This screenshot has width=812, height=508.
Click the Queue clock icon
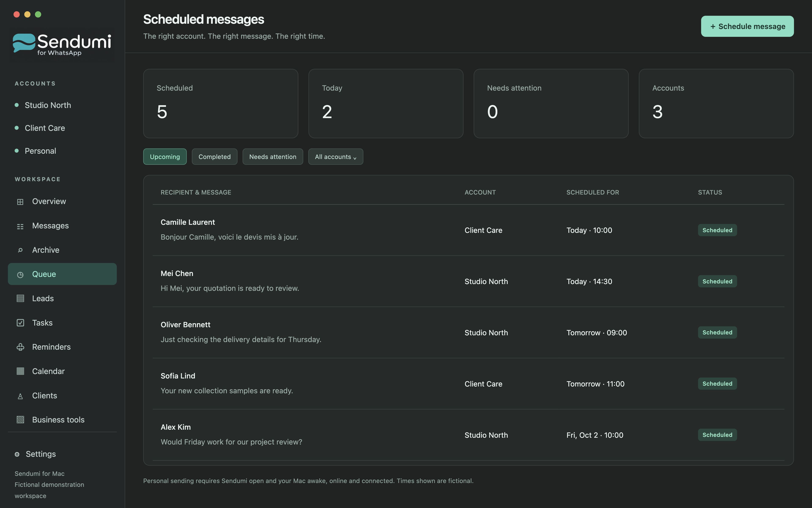click(20, 275)
